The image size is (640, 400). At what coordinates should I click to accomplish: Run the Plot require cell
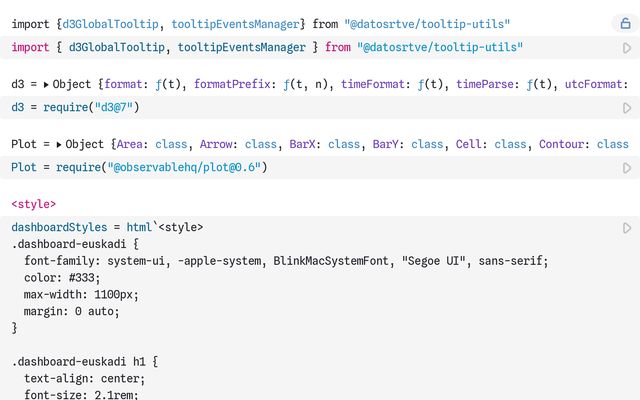pyautogui.click(x=627, y=167)
